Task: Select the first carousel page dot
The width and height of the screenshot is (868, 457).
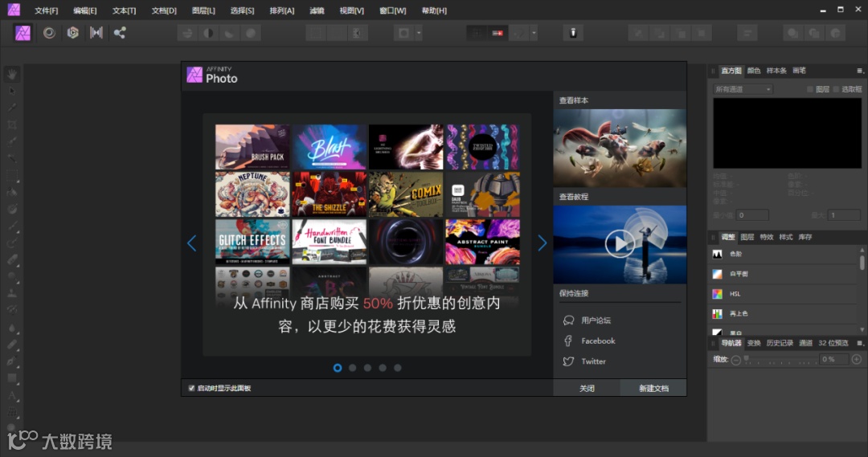Action: 337,368
